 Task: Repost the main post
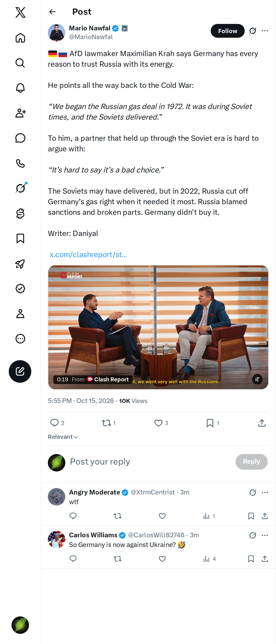click(x=109, y=423)
